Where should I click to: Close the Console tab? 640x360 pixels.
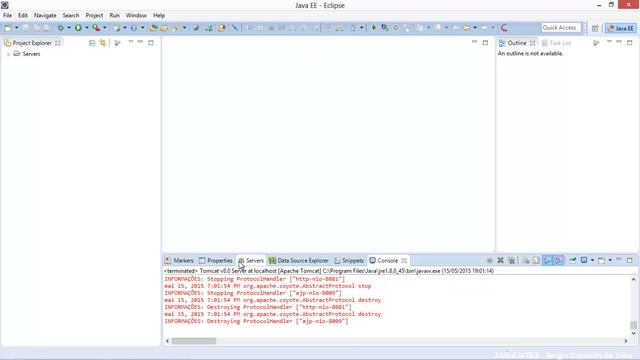[404, 260]
